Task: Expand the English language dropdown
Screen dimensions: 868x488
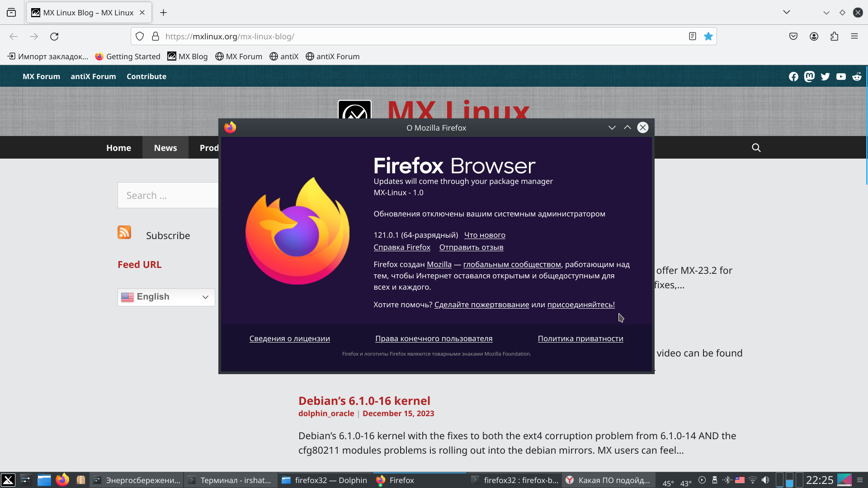Action: pos(166,297)
